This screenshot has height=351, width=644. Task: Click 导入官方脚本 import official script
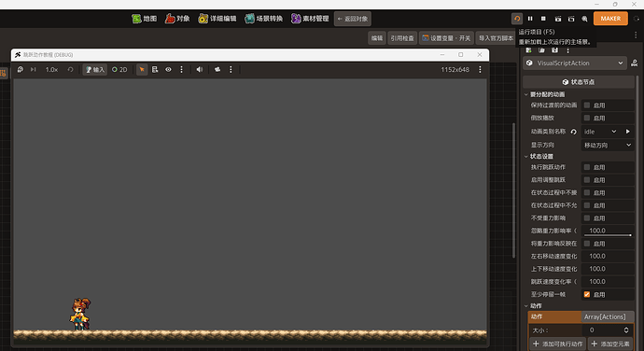pyautogui.click(x=496, y=38)
